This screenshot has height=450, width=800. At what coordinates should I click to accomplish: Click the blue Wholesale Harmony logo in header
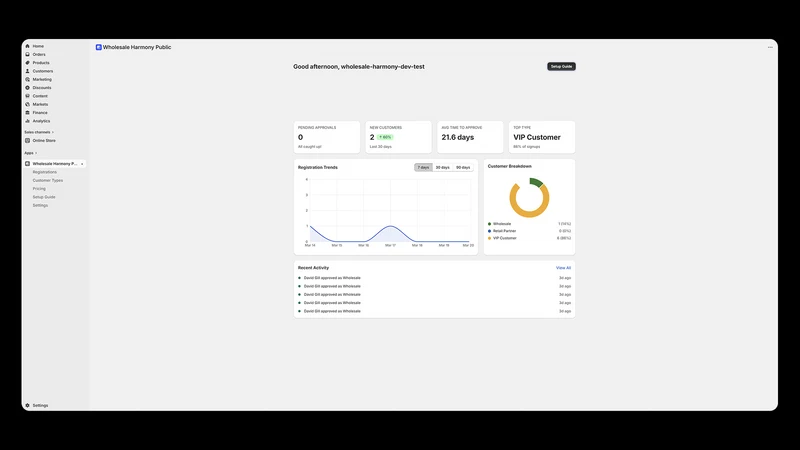coord(98,47)
